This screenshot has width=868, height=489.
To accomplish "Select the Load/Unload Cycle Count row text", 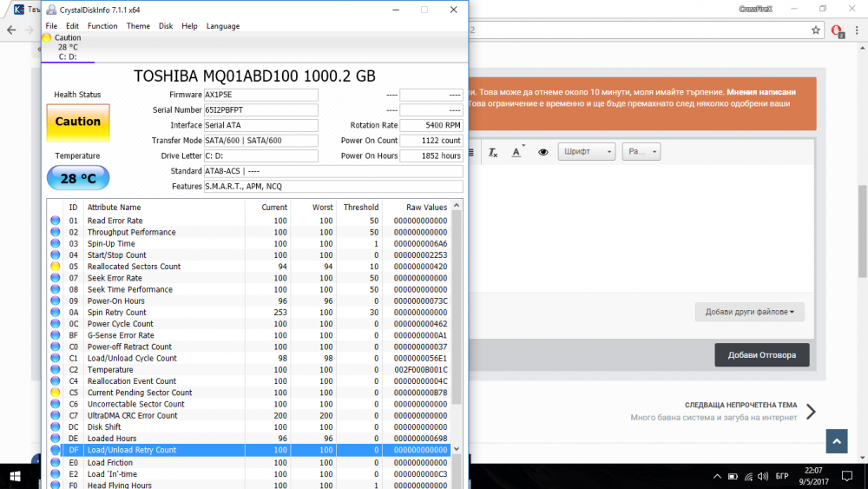I will pos(132,359).
